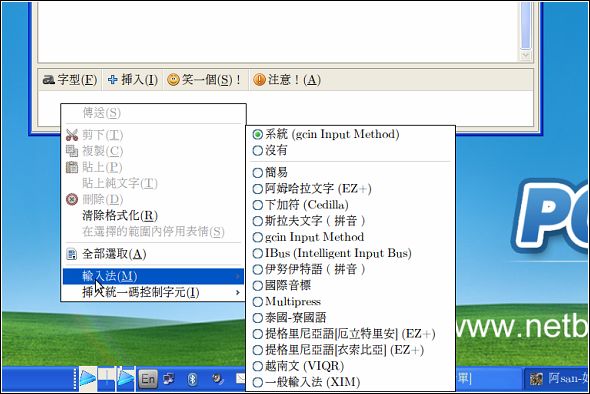This screenshot has height=394, width=590.
Task: Click the En input language tray indicator
Action: click(x=148, y=379)
